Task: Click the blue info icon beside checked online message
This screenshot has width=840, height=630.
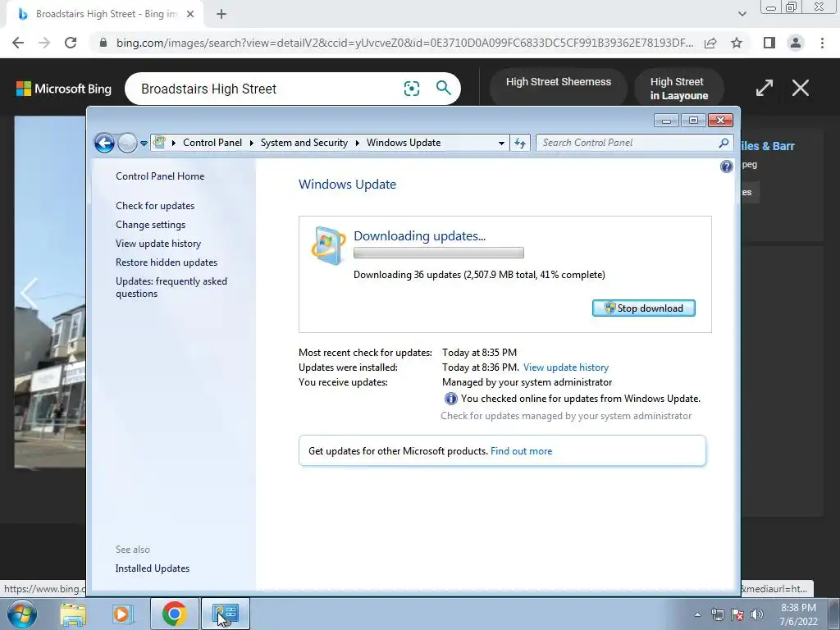Action: pos(450,399)
